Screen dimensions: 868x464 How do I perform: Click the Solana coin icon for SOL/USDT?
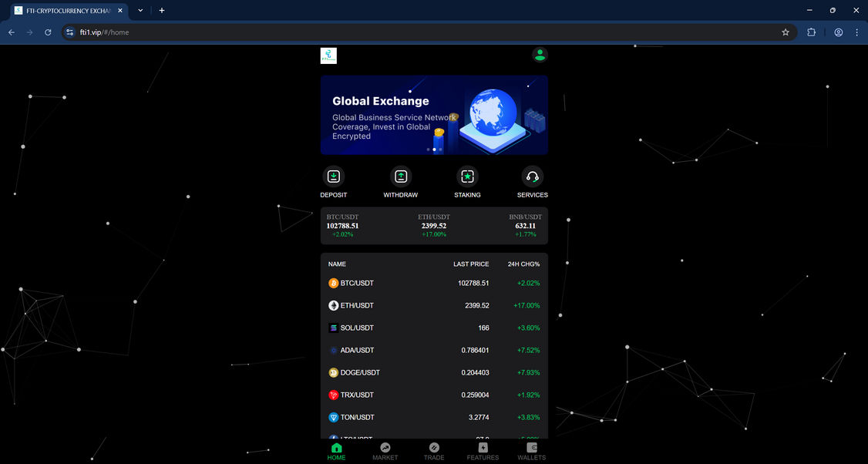[333, 328]
